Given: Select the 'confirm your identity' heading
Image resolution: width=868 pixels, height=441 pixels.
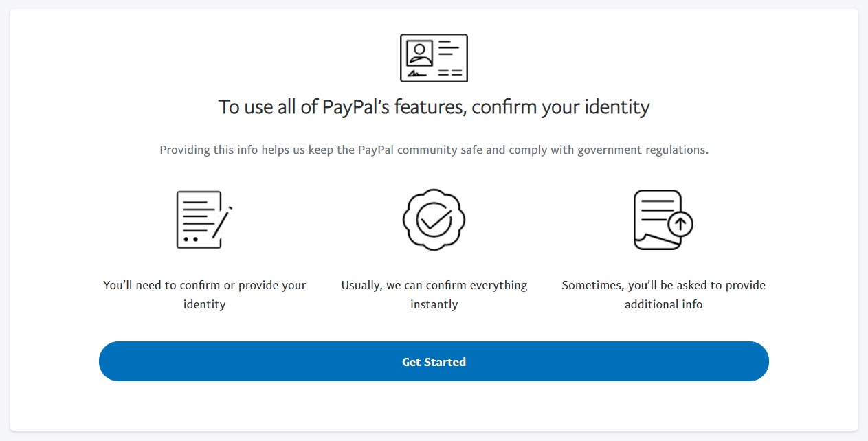Looking at the screenshot, I should point(434,107).
